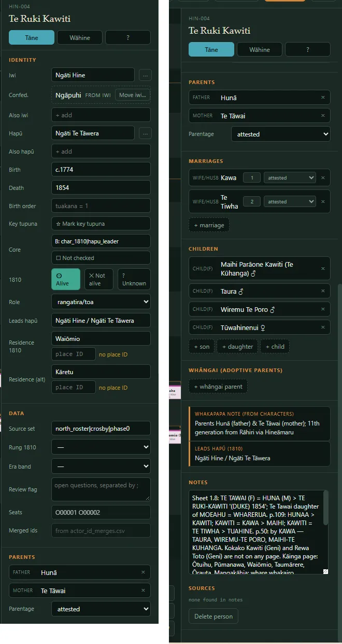This screenshot has height=644, width=342.
Task: Open the ellipsis menu beside Iwi Ngāti Hine
Action: tap(145, 75)
